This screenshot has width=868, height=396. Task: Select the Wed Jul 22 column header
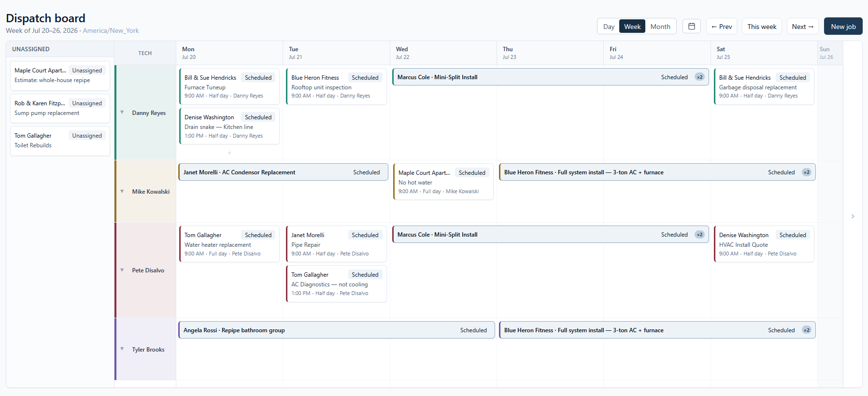[443, 53]
